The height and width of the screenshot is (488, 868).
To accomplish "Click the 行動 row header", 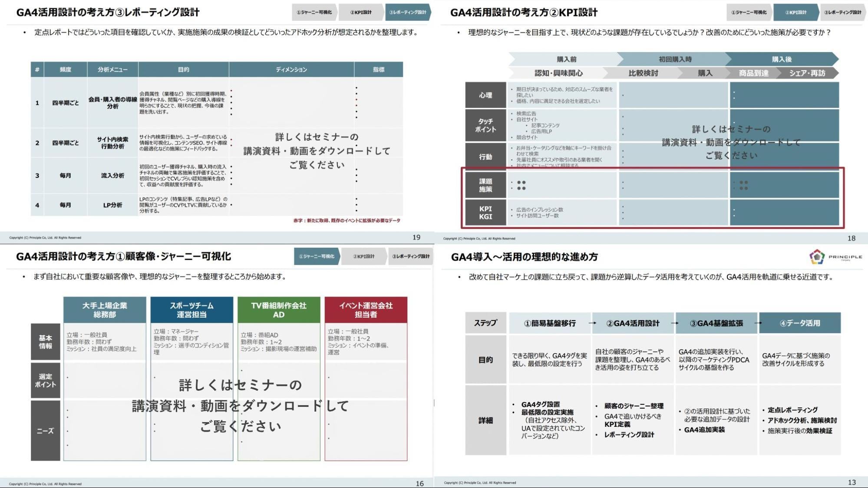I will point(485,157).
